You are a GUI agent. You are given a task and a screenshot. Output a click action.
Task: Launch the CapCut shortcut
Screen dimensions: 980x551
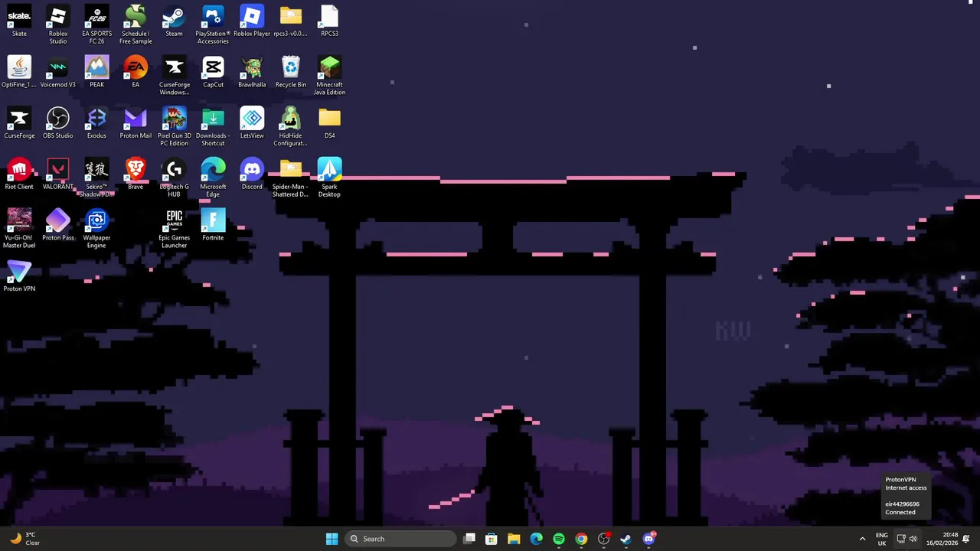[x=213, y=72]
